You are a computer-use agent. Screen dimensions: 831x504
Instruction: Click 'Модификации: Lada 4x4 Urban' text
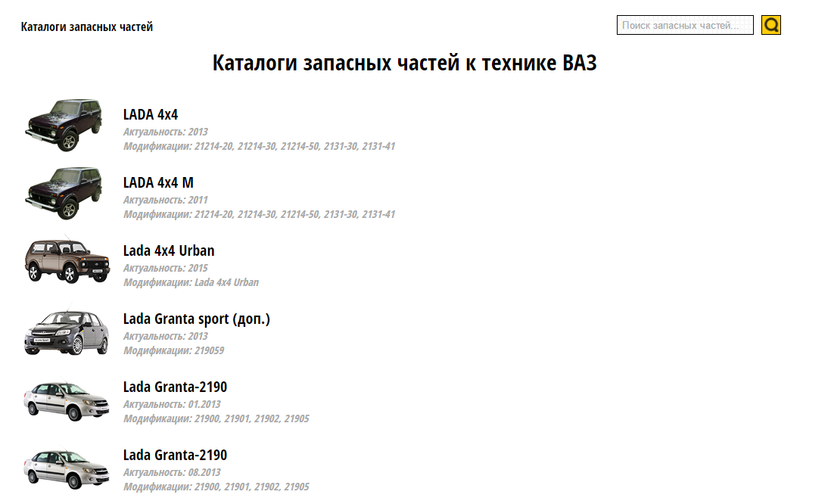(x=191, y=282)
